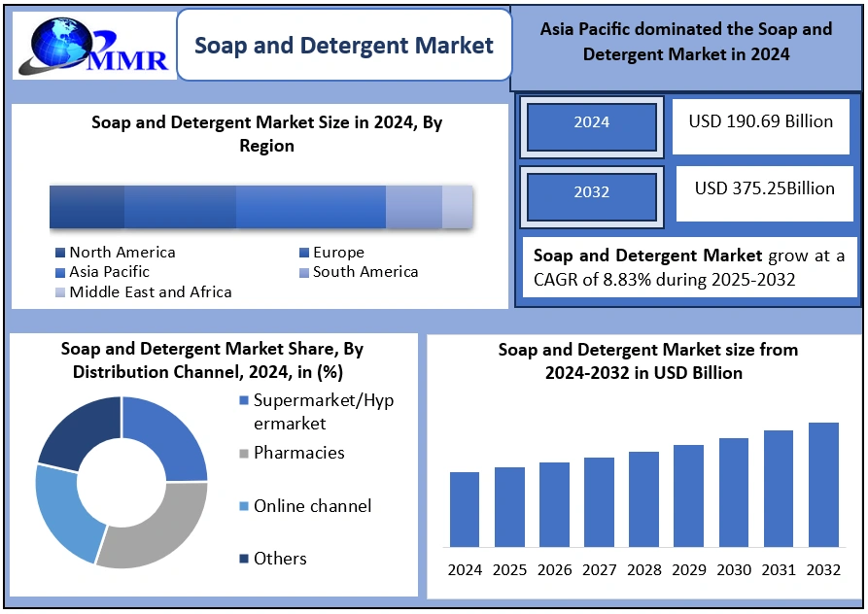This screenshot has height=614, width=868.
Task: Click the Middle East and Africa legend swatch
Action: [x=60, y=292]
